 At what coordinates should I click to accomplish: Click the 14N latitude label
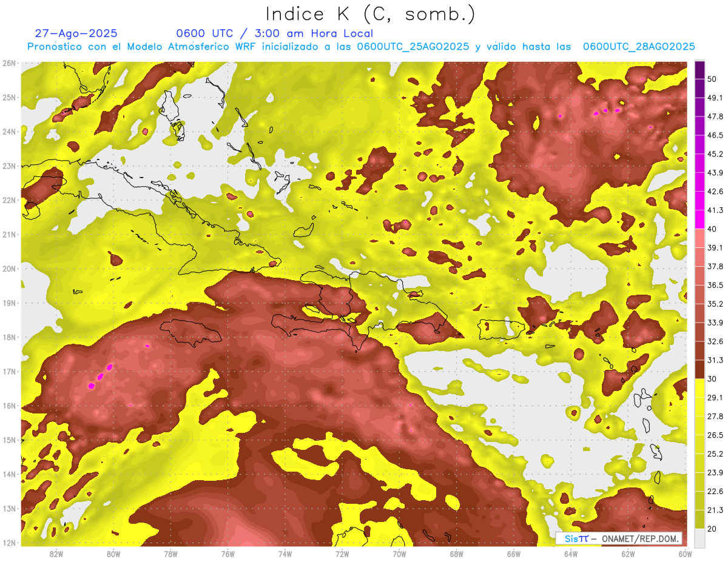point(8,474)
